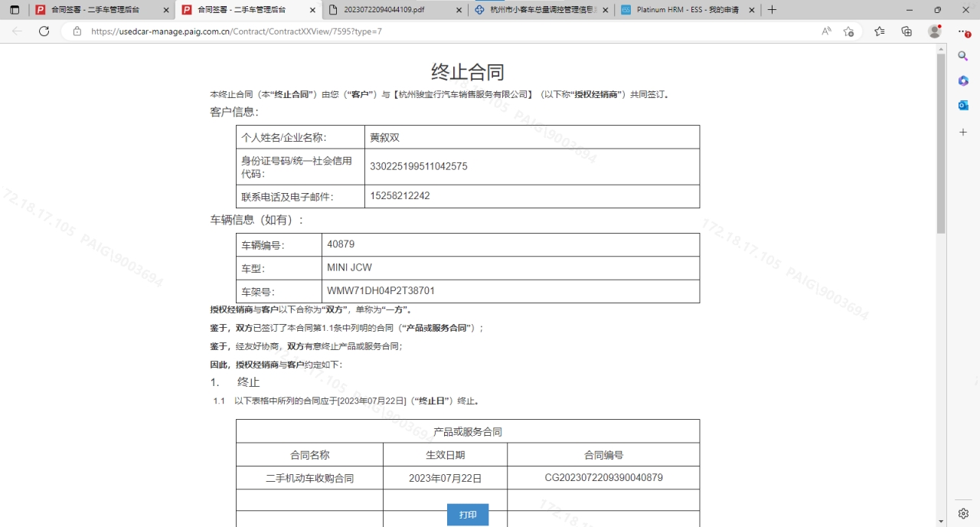Click the 合同名称 column header
The height and width of the screenshot is (527, 980).
click(x=309, y=455)
